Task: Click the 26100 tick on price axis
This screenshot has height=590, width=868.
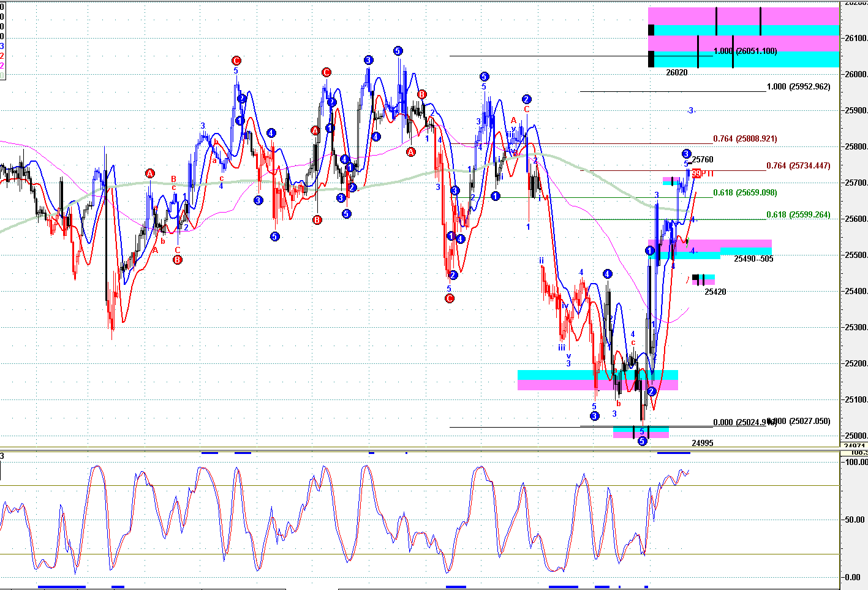Action: (855, 38)
